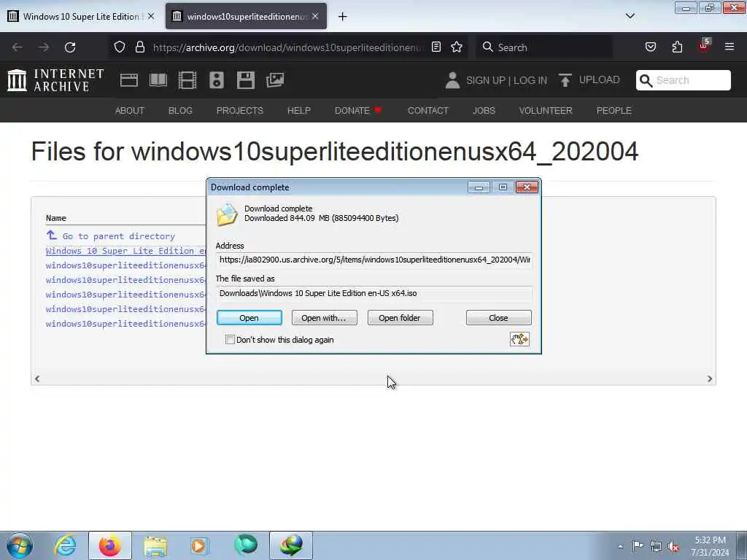Open the ABOUT menu item

[130, 111]
